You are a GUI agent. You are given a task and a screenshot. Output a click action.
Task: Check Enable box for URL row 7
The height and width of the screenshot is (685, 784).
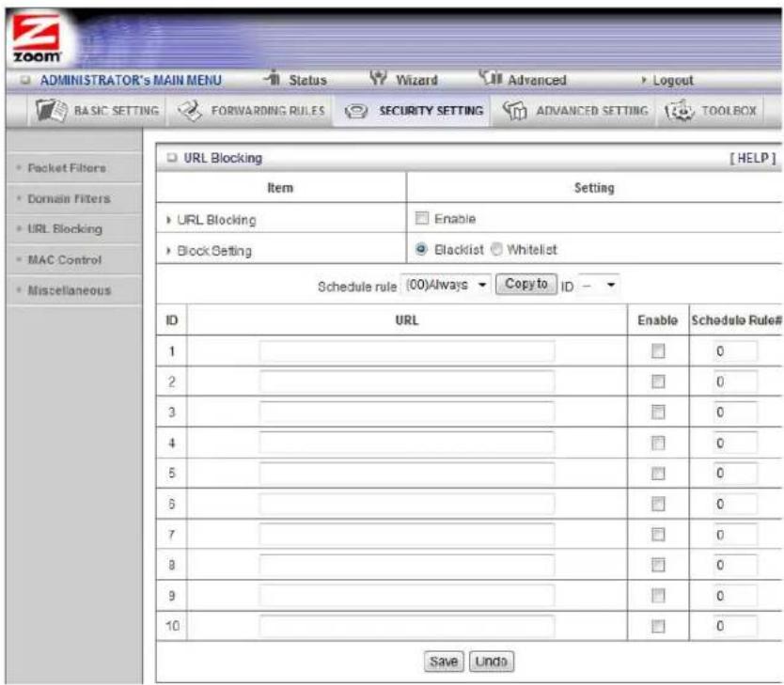pos(658,535)
